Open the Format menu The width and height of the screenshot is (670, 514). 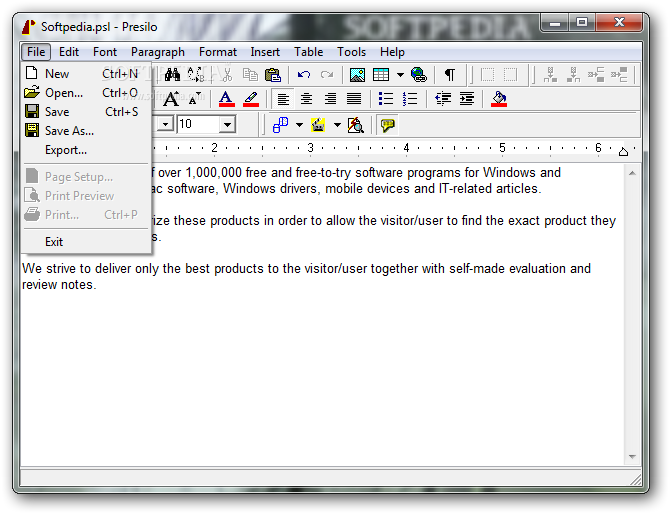[217, 52]
